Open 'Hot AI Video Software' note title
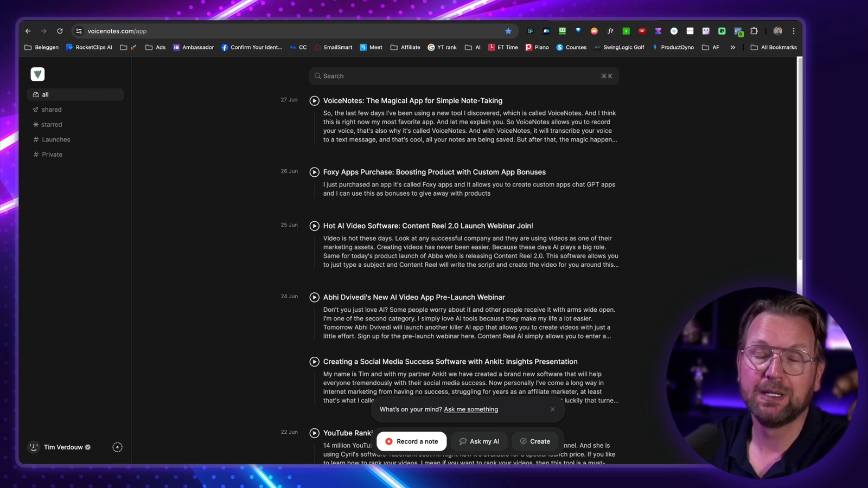868x488 pixels. [x=428, y=226]
